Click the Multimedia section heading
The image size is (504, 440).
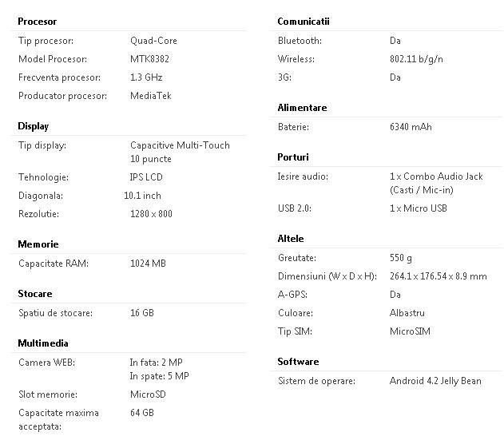[43, 343]
